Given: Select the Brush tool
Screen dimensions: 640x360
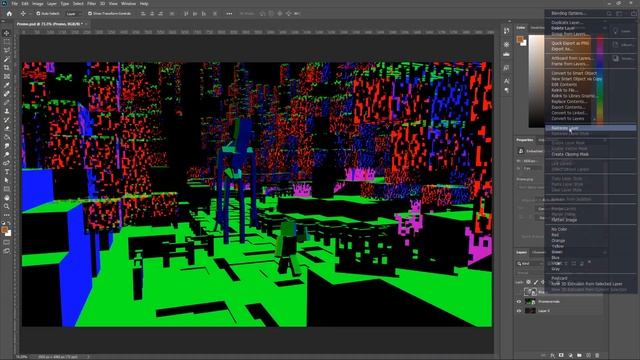Looking at the screenshot, I should (x=7, y=102).
